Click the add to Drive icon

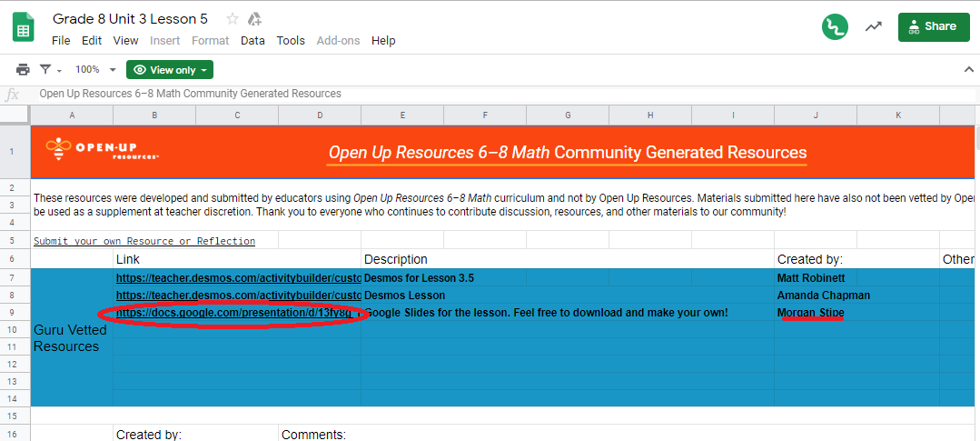tap(253, 19)
